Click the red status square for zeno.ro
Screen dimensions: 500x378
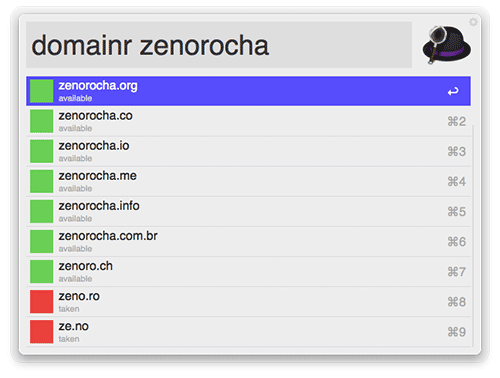[x=42, y=302]
